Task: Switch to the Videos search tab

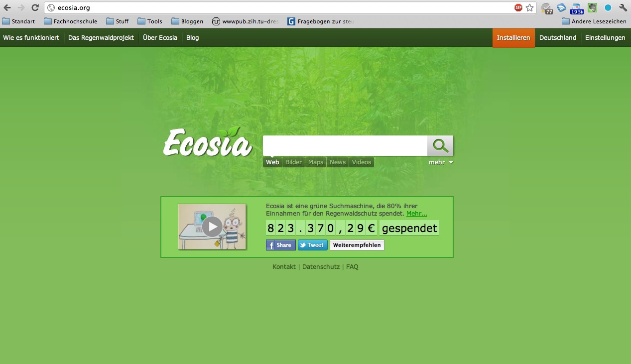Action: pyautogui.click(x=362, y=162)
